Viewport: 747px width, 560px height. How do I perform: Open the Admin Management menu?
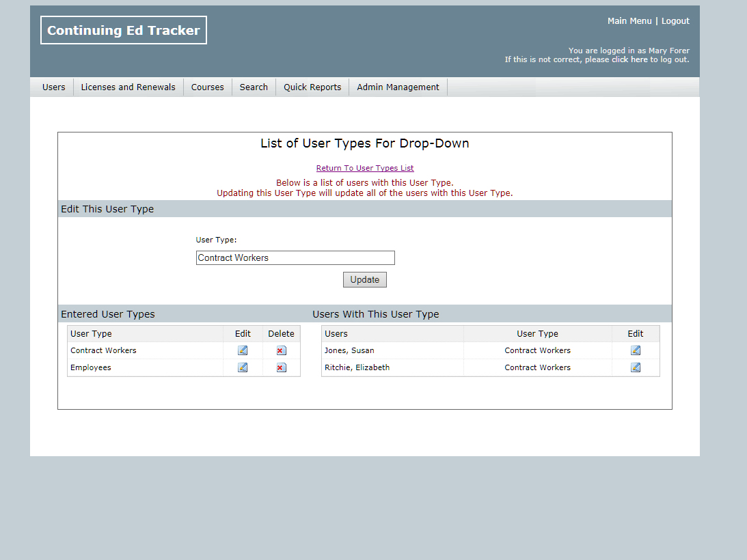coord(398,87)
